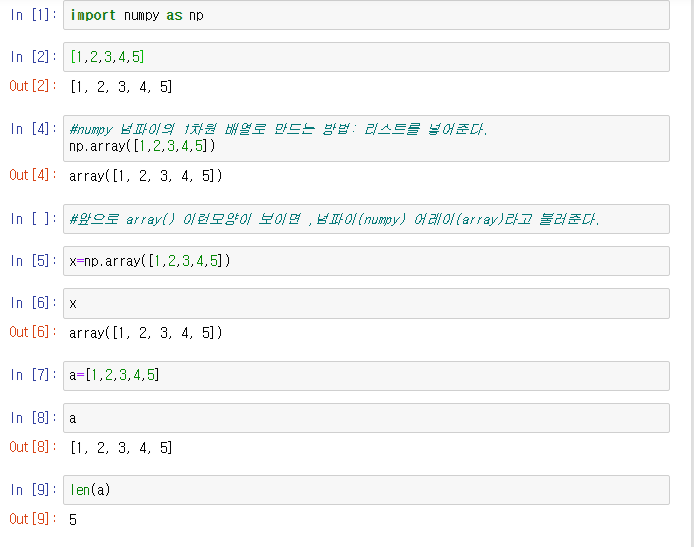Click the empty In [ ]: prompt label
The height and width of the screenshot is (547, 694).
[34, 219]
